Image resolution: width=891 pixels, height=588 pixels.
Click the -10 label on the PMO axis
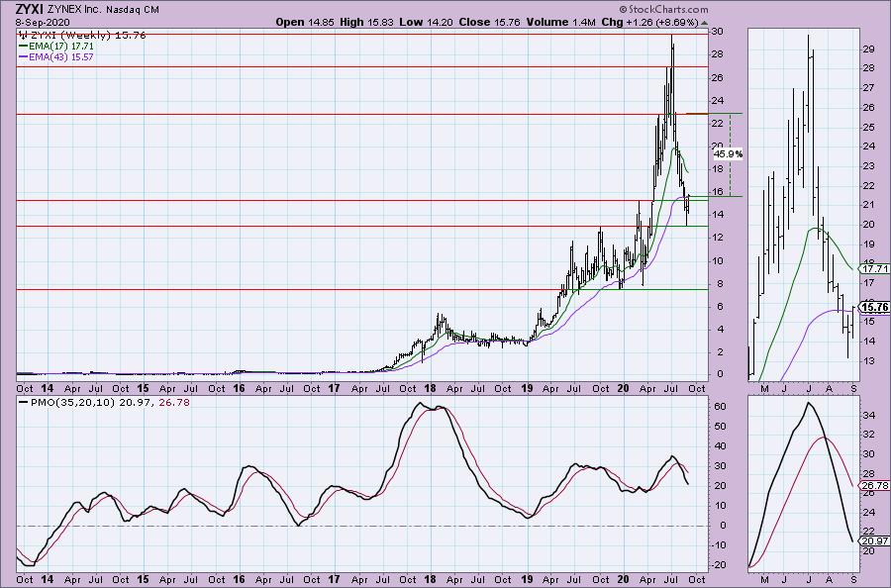[x=720, y=544]
